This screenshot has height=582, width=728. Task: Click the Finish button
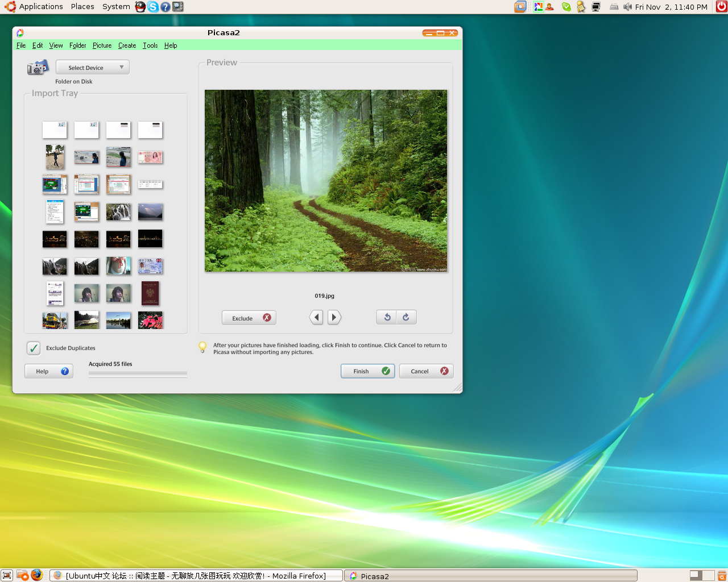(x=368, y=371)
